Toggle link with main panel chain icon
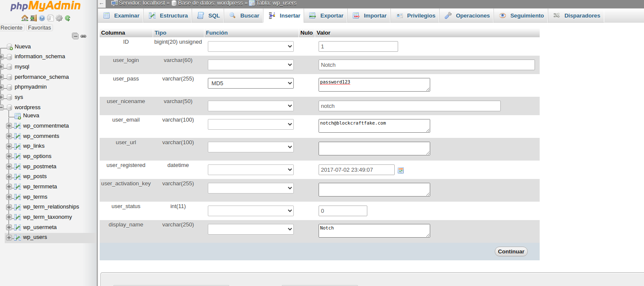644x286 pixels. point(83,36)
